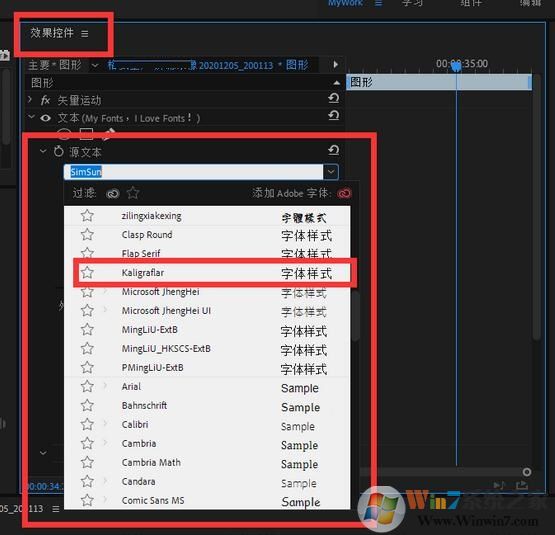Open the 主要 * 图形 source dropdown
Viewport: 555px width, 535px height.
(x=95, y=66)
